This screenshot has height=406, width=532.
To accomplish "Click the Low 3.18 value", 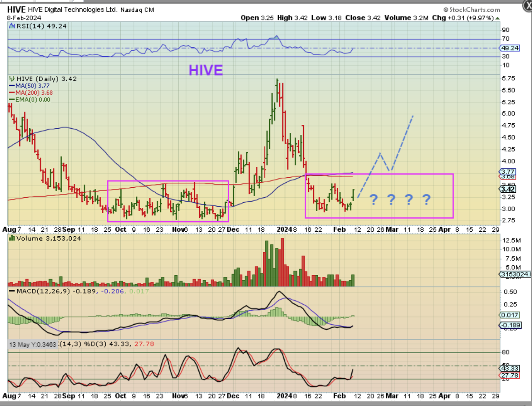I will pyautogui.click(x=327, y=18).
